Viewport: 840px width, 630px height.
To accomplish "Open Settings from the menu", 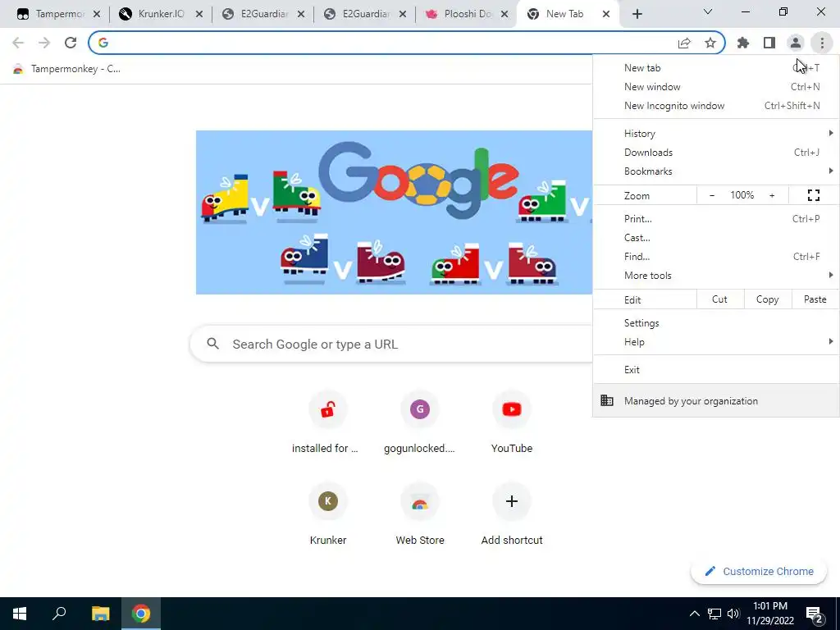I will 716,323.
